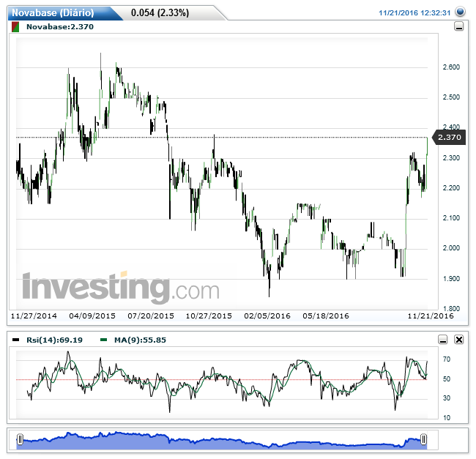Click the 2.500 price axis label

coord(451,97)
